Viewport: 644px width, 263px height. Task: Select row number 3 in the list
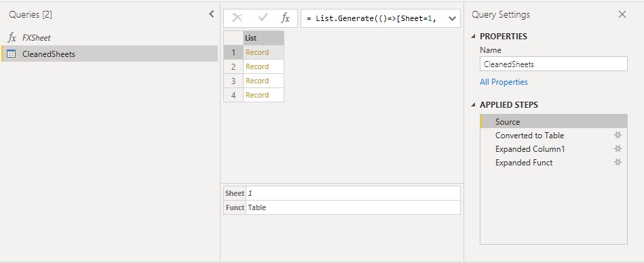click(233, 81)
